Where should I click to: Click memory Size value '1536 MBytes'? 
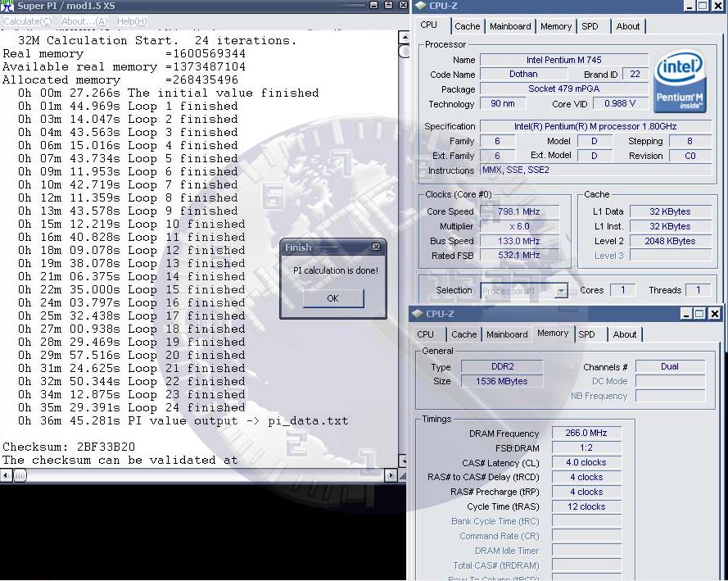(x=502, y=381)
